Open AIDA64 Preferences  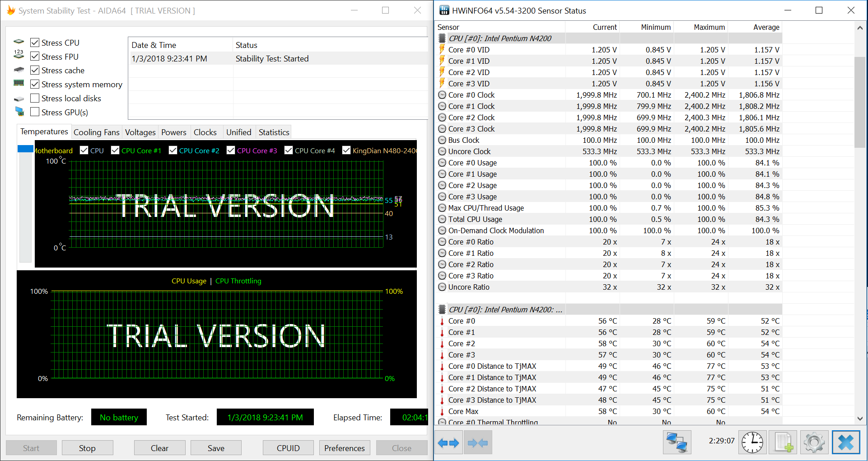point(345,448)
